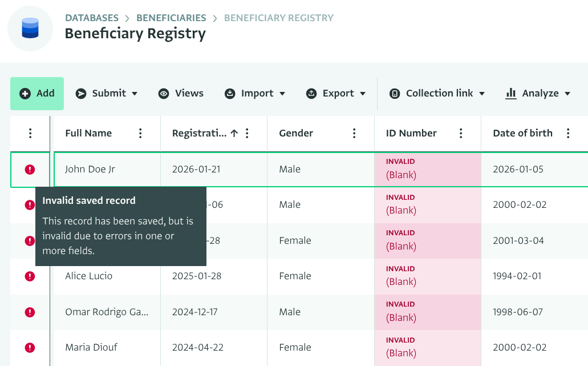The width and height of the screenshot is (588, 366).
Task: Go to Beneficiaries breadcrumb
Action: [171, 18]
